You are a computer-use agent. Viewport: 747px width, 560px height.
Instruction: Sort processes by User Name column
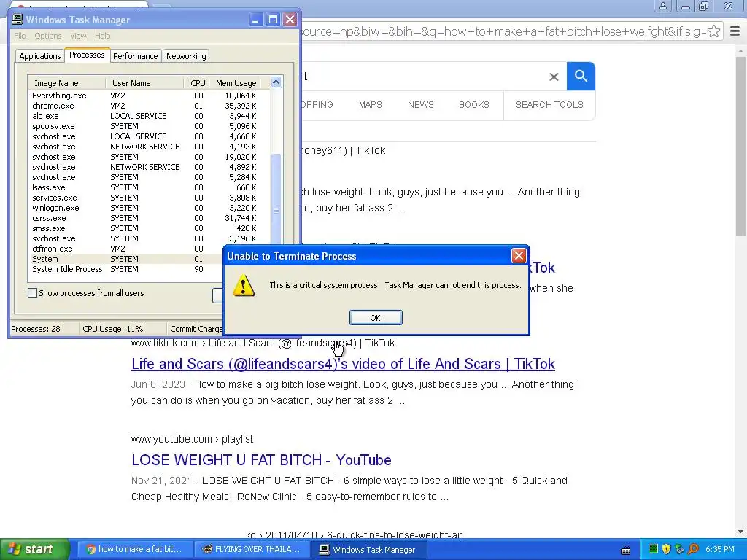[x=144, y=83]
